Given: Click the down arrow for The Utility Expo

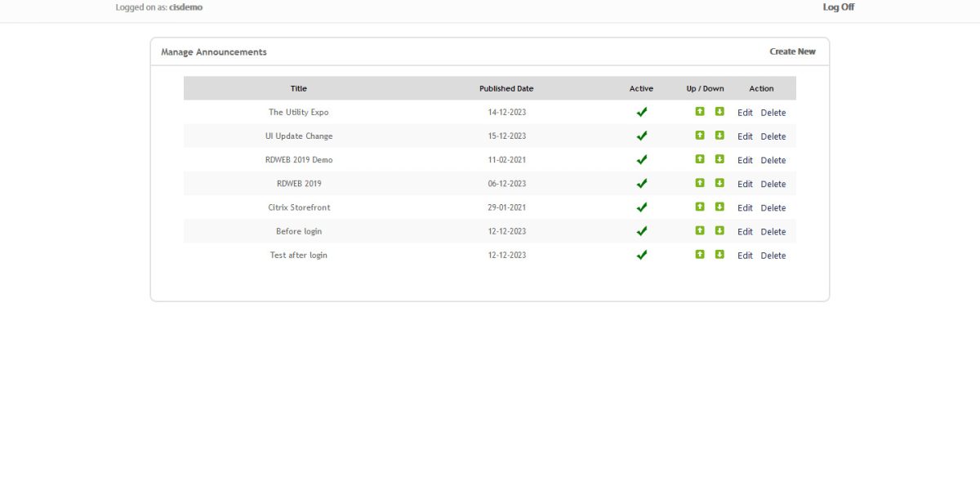Looking at the screenshot, I should 719,112.
